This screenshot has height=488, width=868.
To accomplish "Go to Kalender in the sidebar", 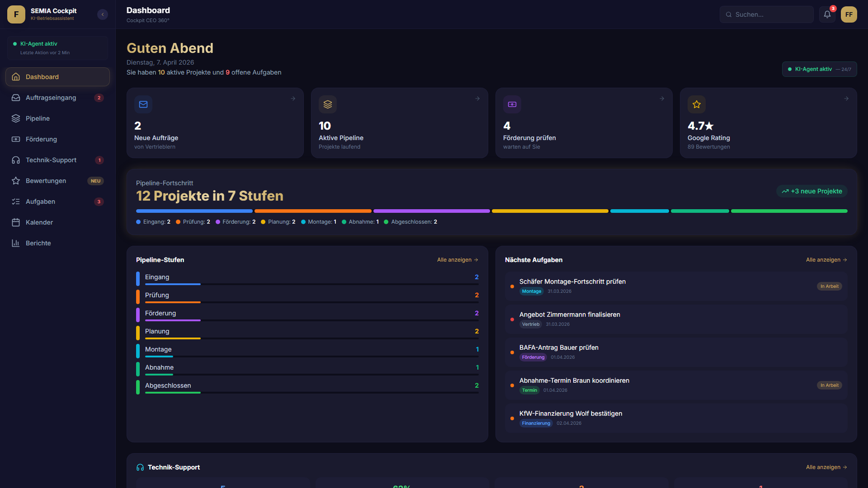I will pos(39,222).
